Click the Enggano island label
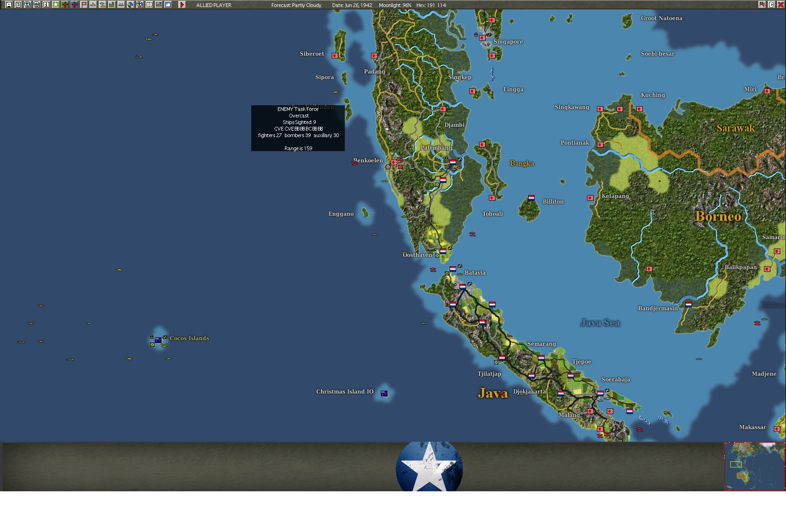This screenshot has width=786, height=532. (341, 214)
